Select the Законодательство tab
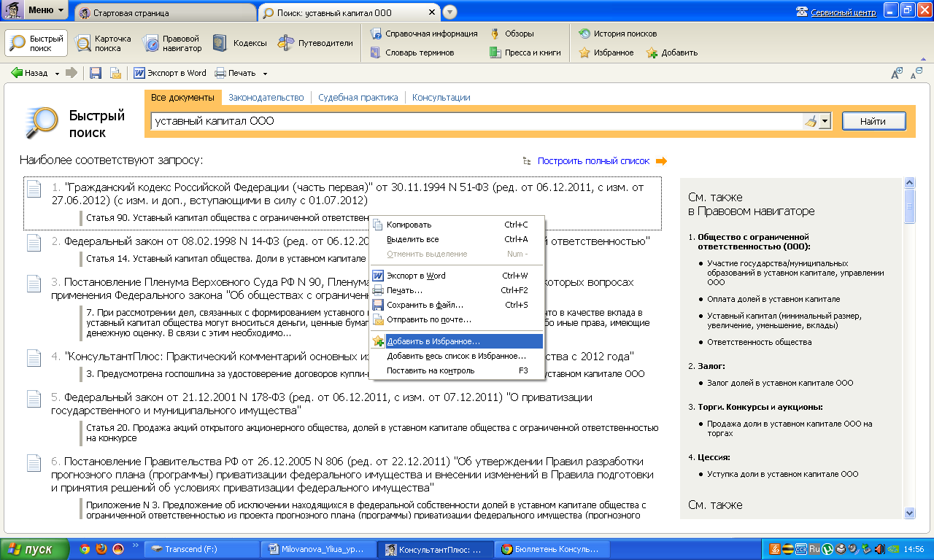 pos(266,97)
